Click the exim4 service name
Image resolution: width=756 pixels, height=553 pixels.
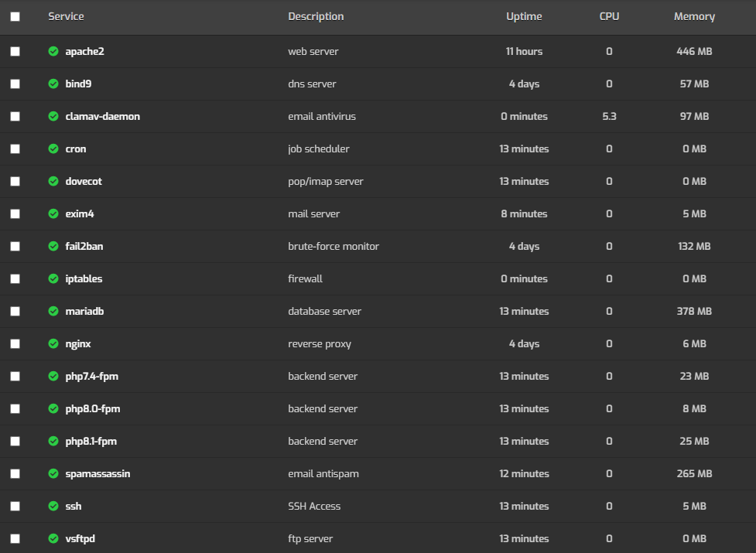pyautogui.click(x=80, y=214)
